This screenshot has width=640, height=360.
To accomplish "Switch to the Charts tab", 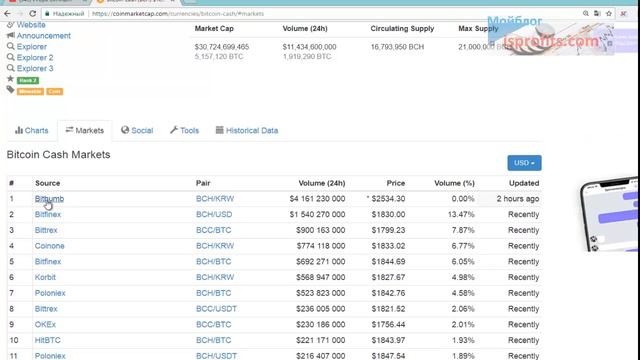I will (x=31, y=131).
